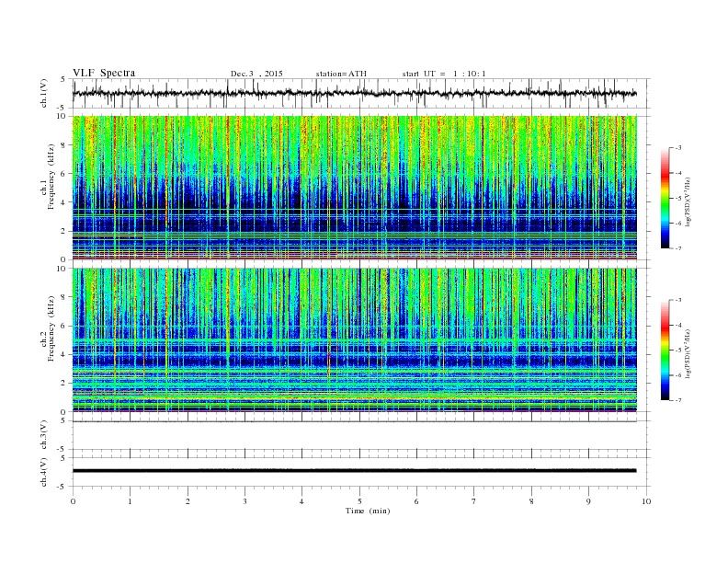Click the time axis tick label "3"
Viewport: 728px width, 563px height.
(x=245, y=501)
